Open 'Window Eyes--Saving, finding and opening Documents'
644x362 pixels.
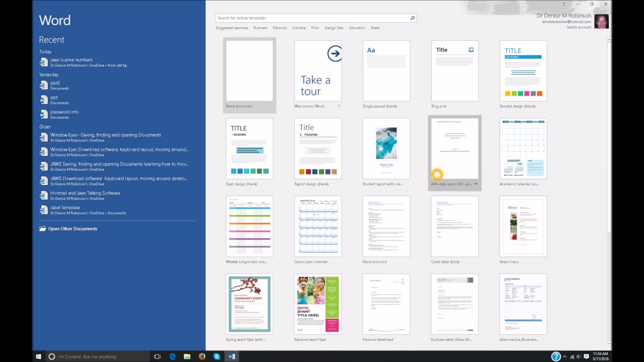click(117, 137)
